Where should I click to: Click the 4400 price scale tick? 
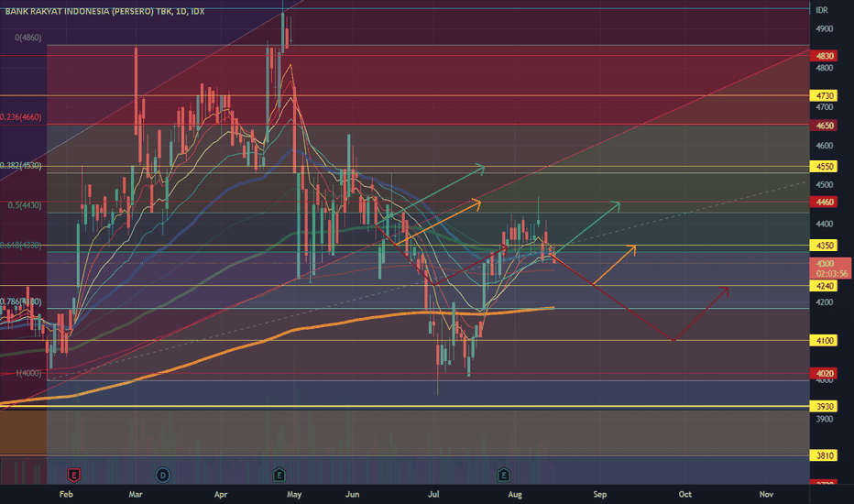coord(824,224)
